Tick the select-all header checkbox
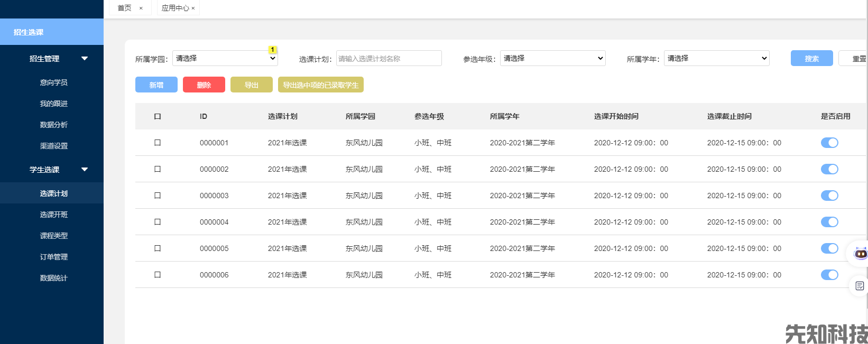The width and height of the screenshot is (868, 344). pyautogui.click(x=158, y=116)
